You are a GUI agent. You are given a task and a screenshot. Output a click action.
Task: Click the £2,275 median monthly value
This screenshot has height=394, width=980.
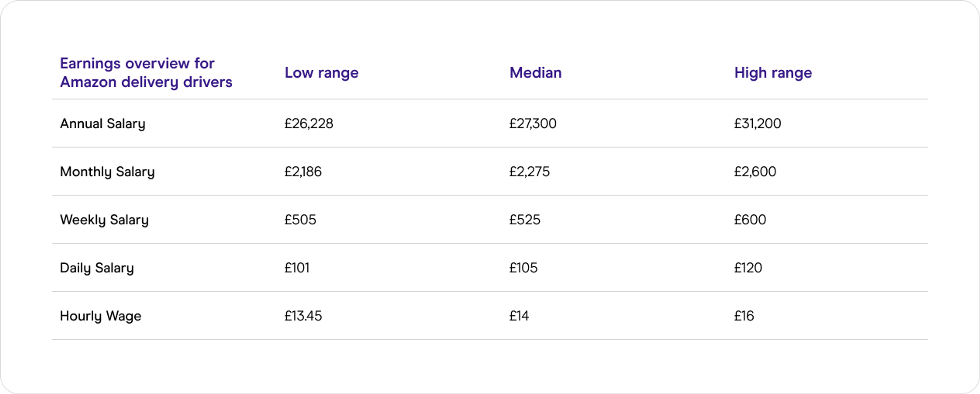click(x=529, y=172)
